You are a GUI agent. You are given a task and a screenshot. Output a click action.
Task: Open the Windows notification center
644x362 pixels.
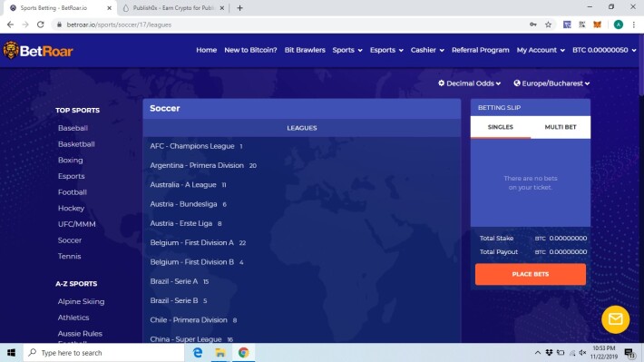click(x=629, y=353)
